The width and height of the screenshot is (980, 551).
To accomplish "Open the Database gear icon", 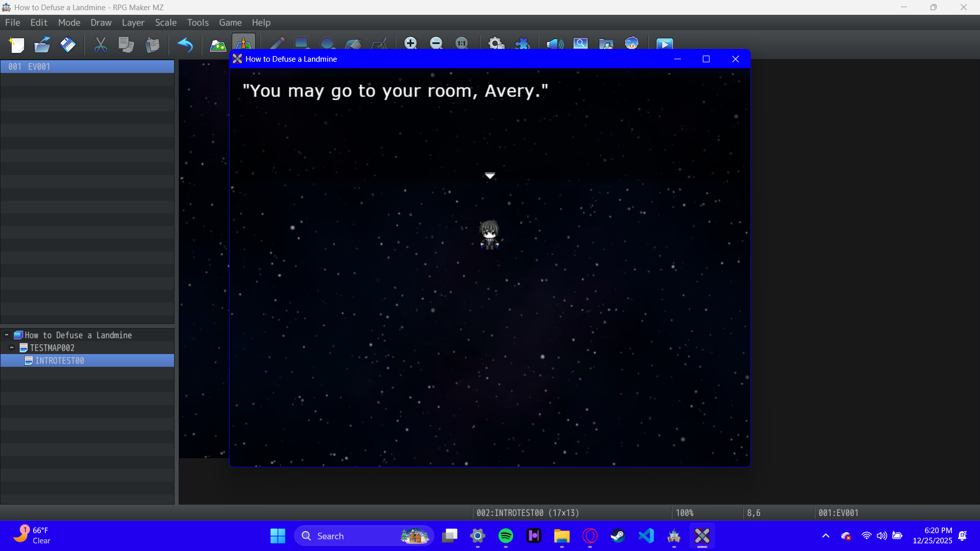I will click(496, 43).
